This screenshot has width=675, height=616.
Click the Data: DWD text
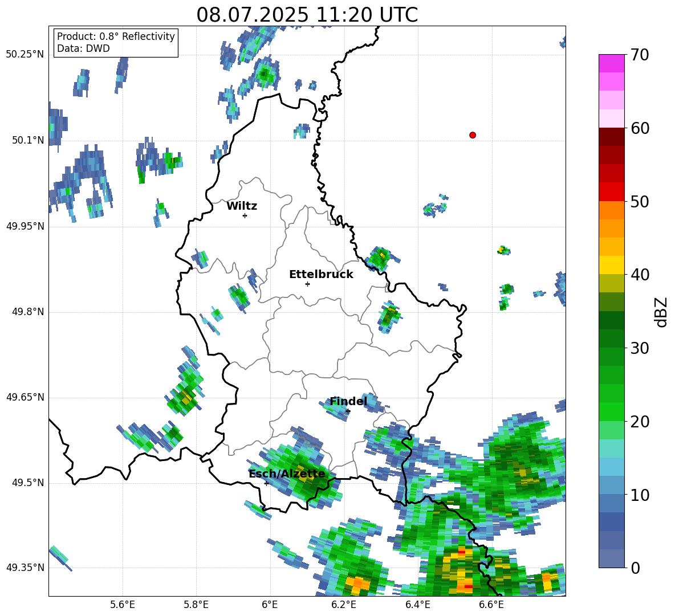click(83, 48)
